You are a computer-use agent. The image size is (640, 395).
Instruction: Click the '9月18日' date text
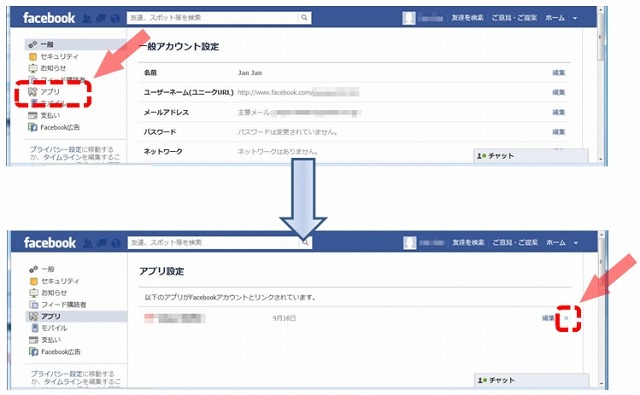[x=284, y=318]
